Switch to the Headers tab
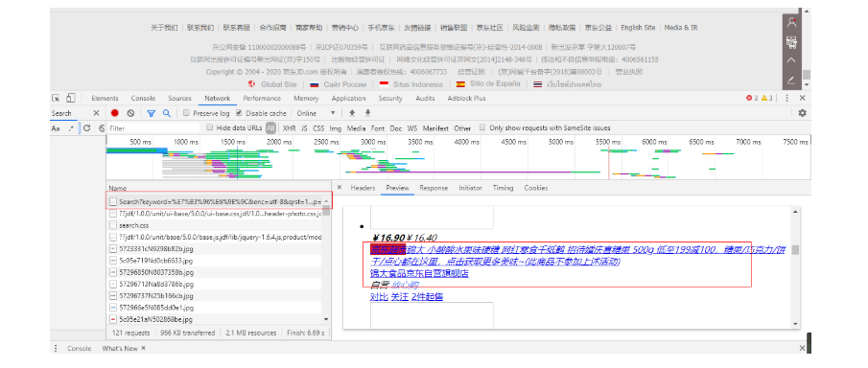Image resolution: width=868 pixels, height=368 pixels. point(363,188)
